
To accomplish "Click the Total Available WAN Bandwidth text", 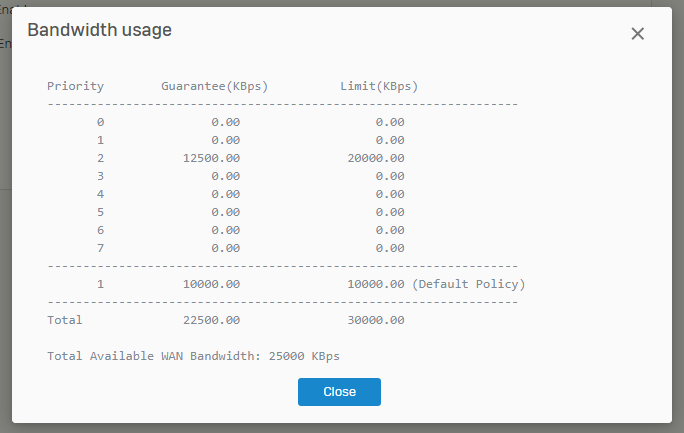I will tap(200, 356).
